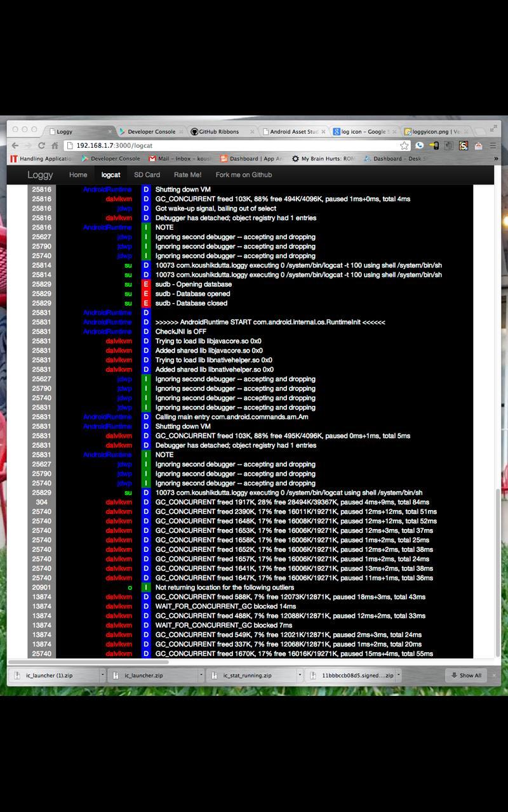Click the address bar showing 192.168.1.7:3000/logcat
The width and height of the screenshot is (508, 812).
tap(235, 145)
